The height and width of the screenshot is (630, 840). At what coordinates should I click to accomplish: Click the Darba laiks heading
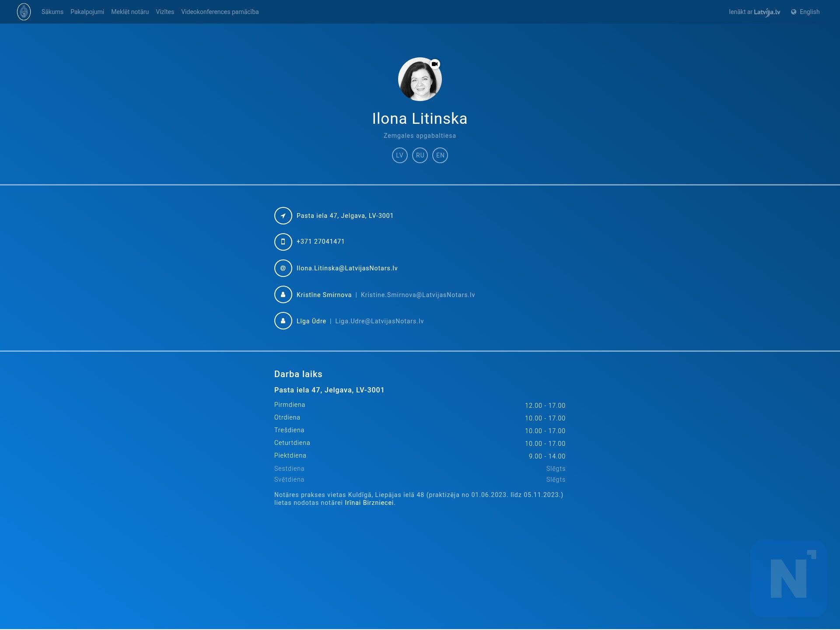[x=298, y=374]
